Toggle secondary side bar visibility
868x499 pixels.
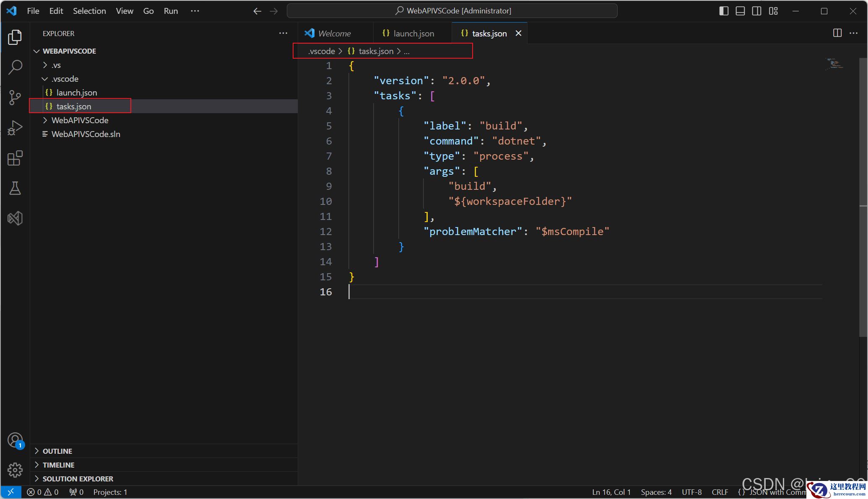[756, 11]
